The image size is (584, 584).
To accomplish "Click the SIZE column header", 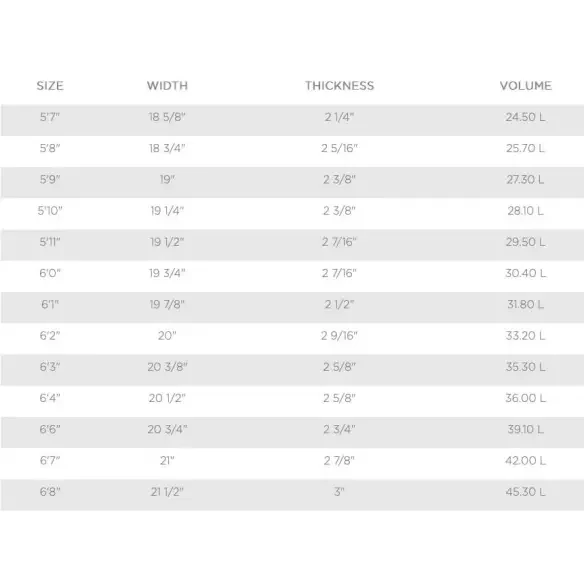I will 50,86.
